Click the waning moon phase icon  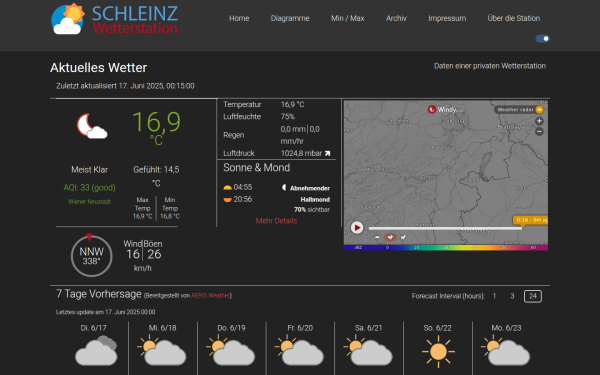click(284, 188)
